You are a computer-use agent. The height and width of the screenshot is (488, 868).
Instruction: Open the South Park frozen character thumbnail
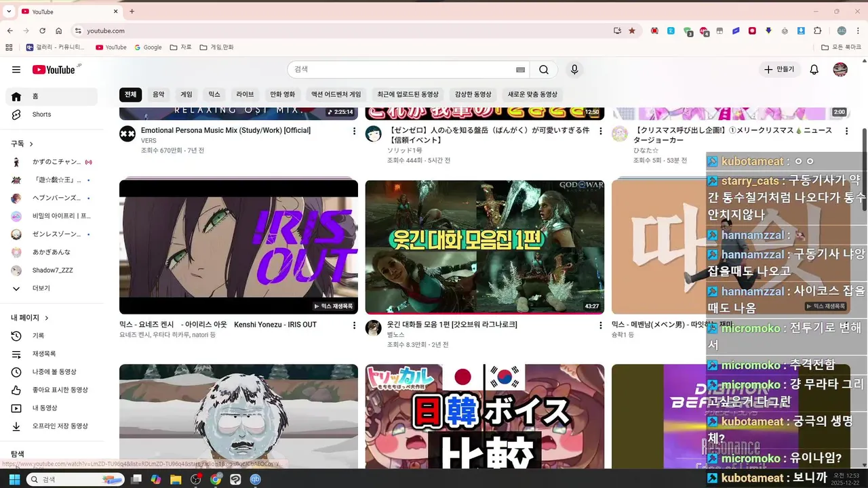239,416
